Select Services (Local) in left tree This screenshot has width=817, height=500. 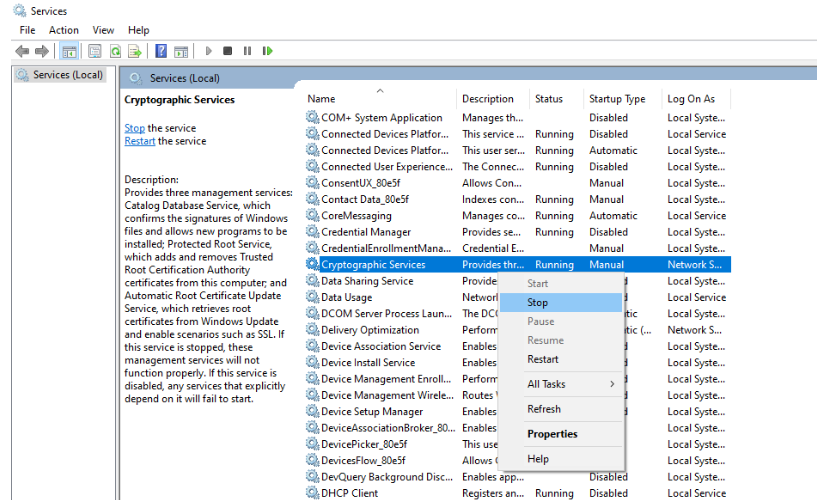click(67, 75)
